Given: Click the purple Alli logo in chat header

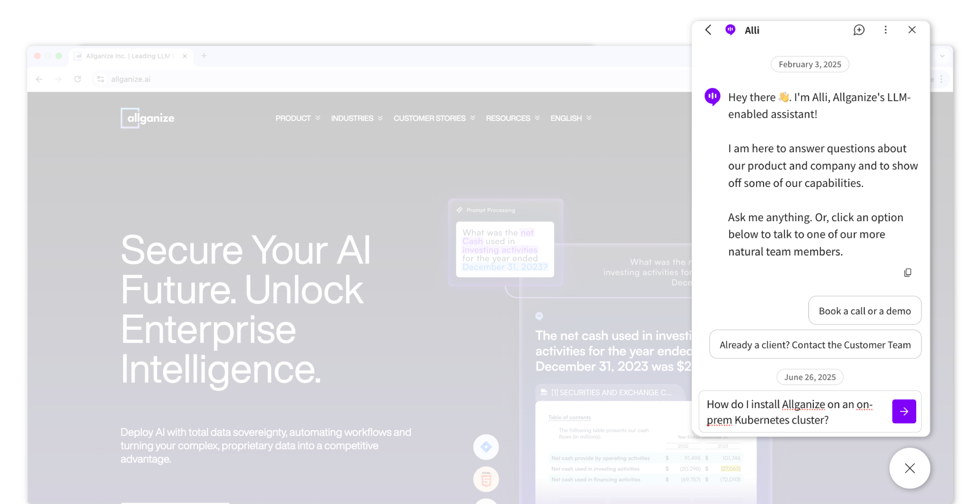Looking at the screenshot, I should pos(730,30).
